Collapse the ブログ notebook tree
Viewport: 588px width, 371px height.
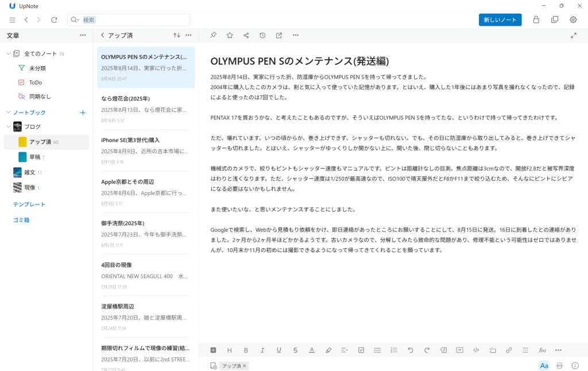[x=9, y=126]
